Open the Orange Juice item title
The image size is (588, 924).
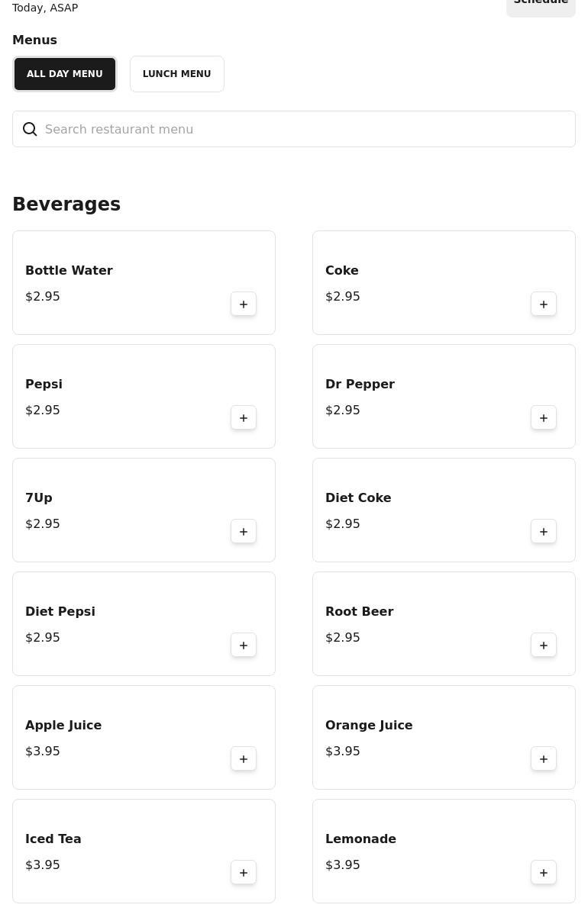pos(369,725)
